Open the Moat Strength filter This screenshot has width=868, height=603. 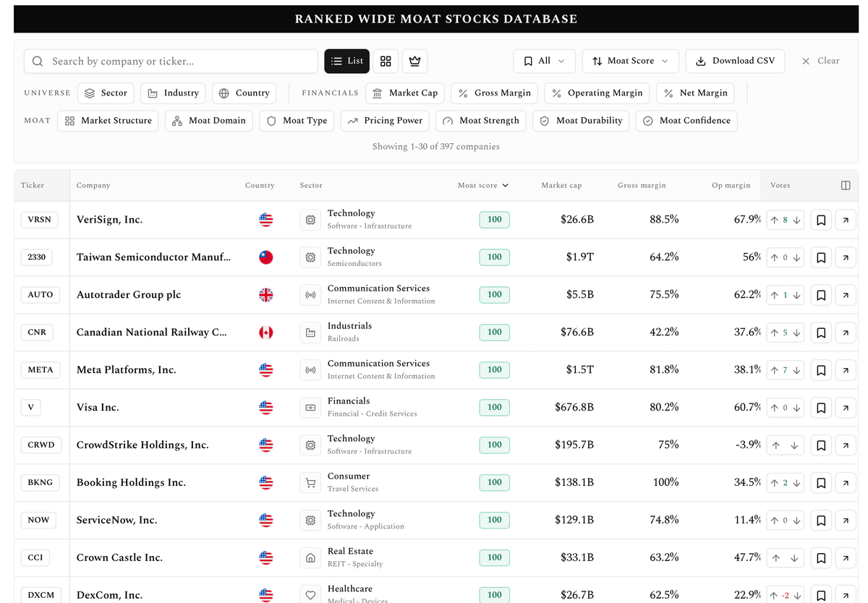[x=481, y=121]
